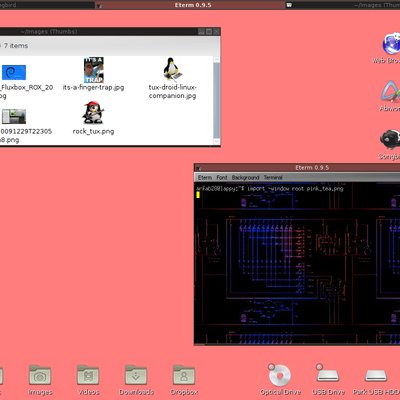
Task: Open the Terminal menu in Eterm
Action: tap(273, 178)
